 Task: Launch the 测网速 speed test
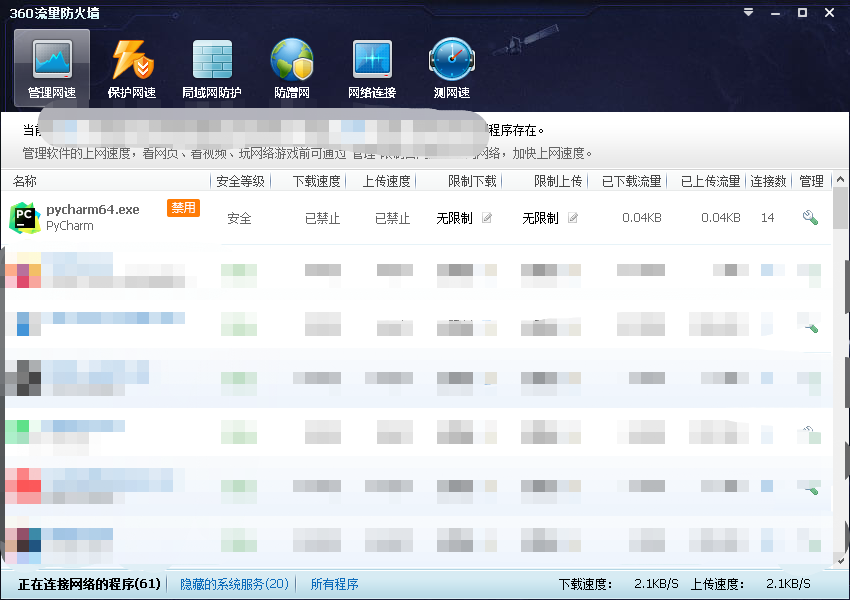451,68
